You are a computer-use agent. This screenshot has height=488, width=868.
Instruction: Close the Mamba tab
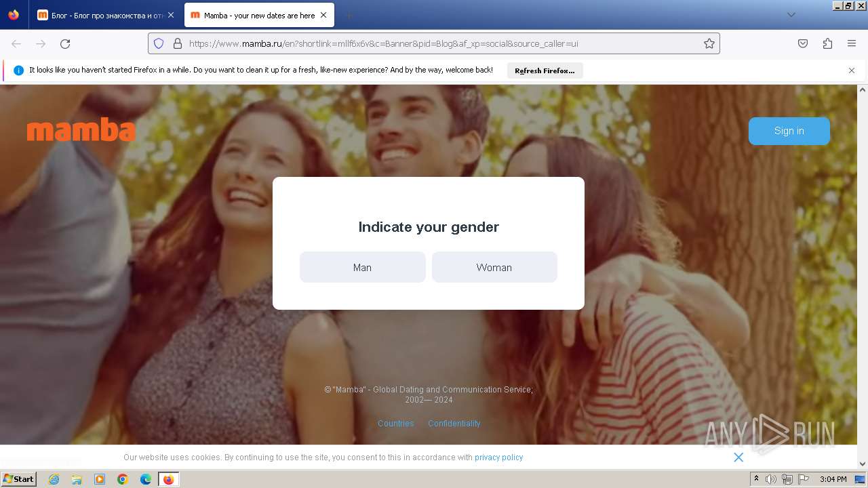click(323, 15)
